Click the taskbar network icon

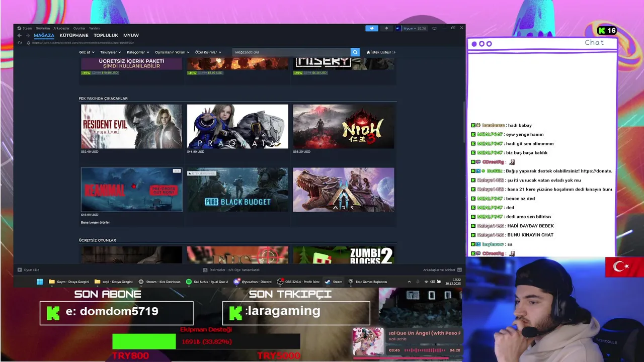click(426, 282)
